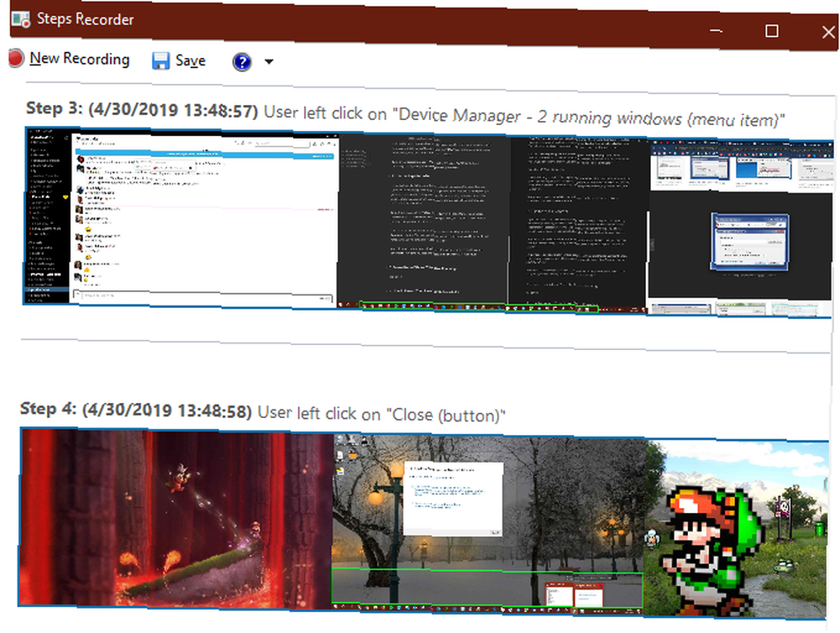Click the Steps Recorder title bar icon
840x633 pixels.
[x=21, y=18]
